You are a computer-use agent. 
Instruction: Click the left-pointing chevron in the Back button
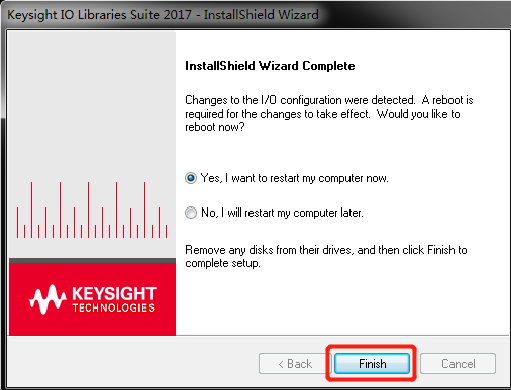[x=281, y=364]
